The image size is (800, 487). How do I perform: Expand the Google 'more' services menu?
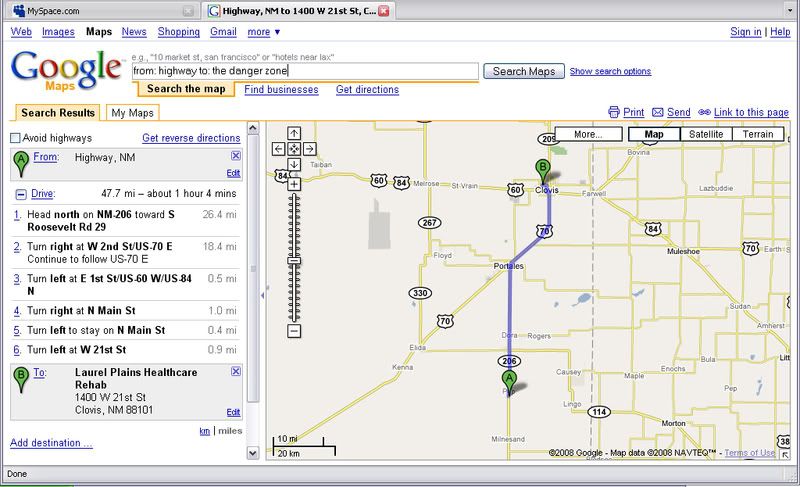264,32
